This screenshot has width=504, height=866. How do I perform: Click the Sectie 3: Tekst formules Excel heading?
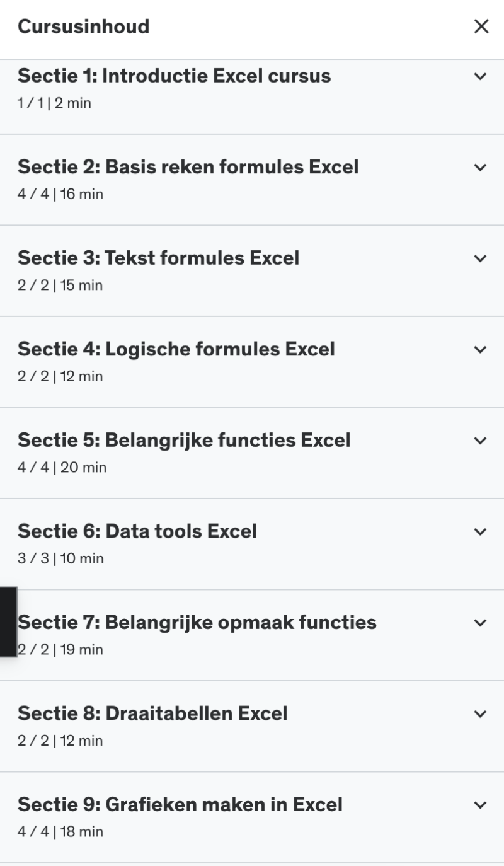tap(158, 258)
